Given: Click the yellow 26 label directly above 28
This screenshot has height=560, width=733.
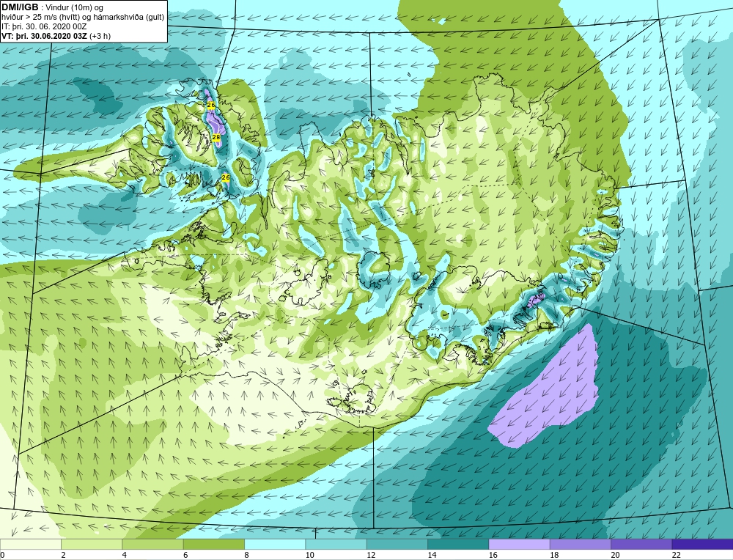Looking at the screenshot, I should [211, 105].
